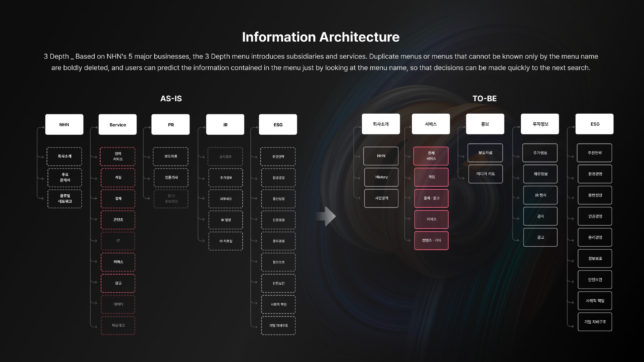This screenshot has width=644, height=362.
Task: Select the dashed 기업 지배구조 box in AS-IS
Action: tap(278, 325)
